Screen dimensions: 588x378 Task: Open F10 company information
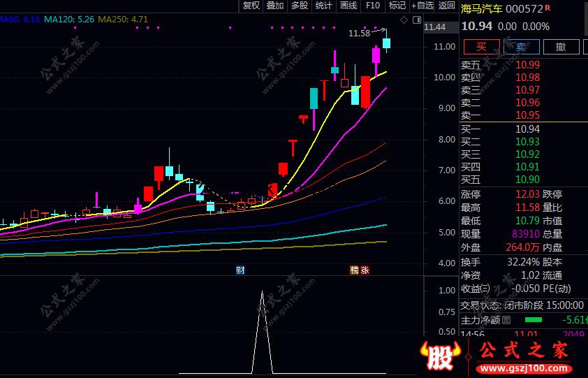coord(373,6)
